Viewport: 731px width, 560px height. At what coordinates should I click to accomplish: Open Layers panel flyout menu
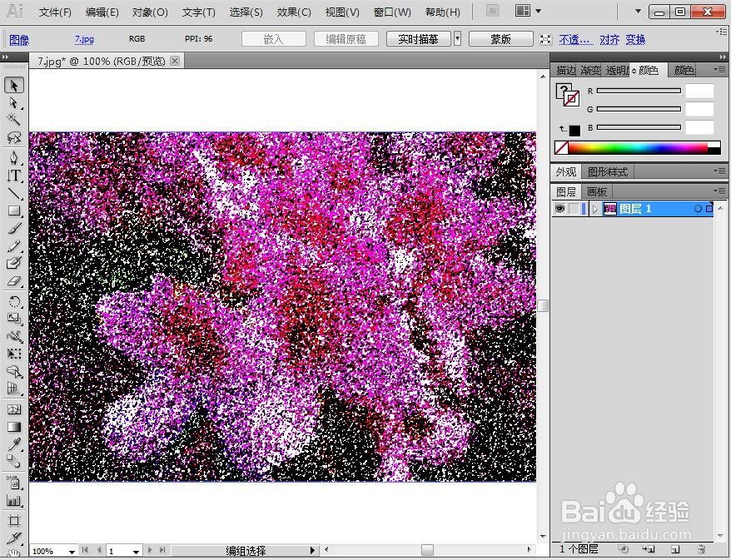pos(720,191)
